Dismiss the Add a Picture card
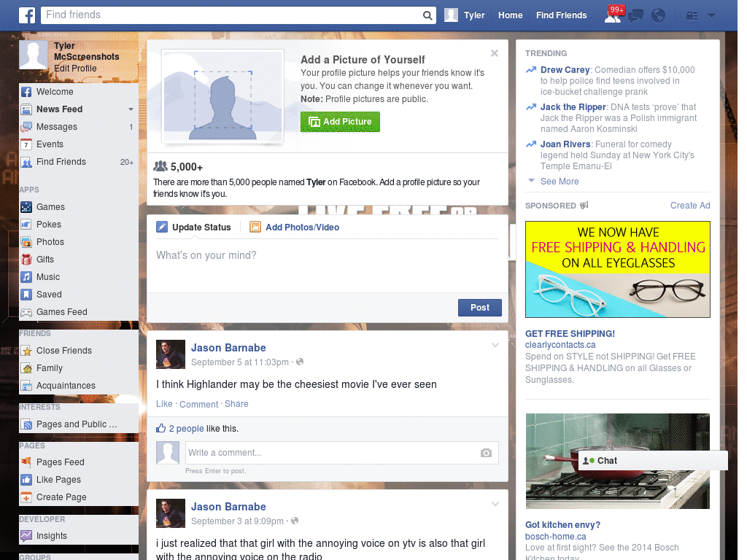 [x=495, y=53]
